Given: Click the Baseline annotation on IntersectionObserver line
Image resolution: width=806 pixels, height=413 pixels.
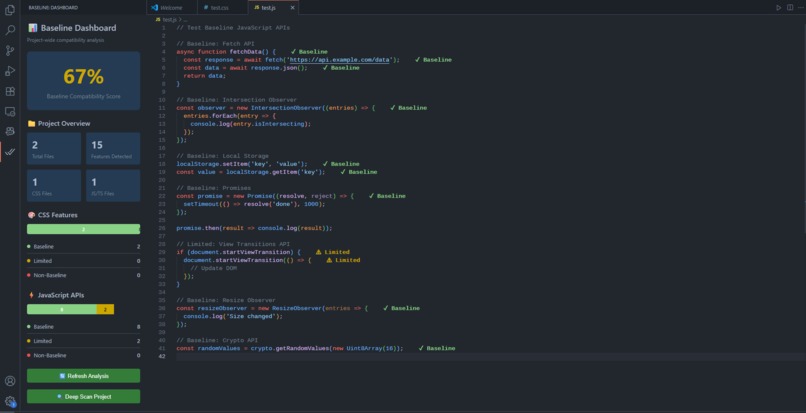Looking at the screenshot, I should [409, 108].
